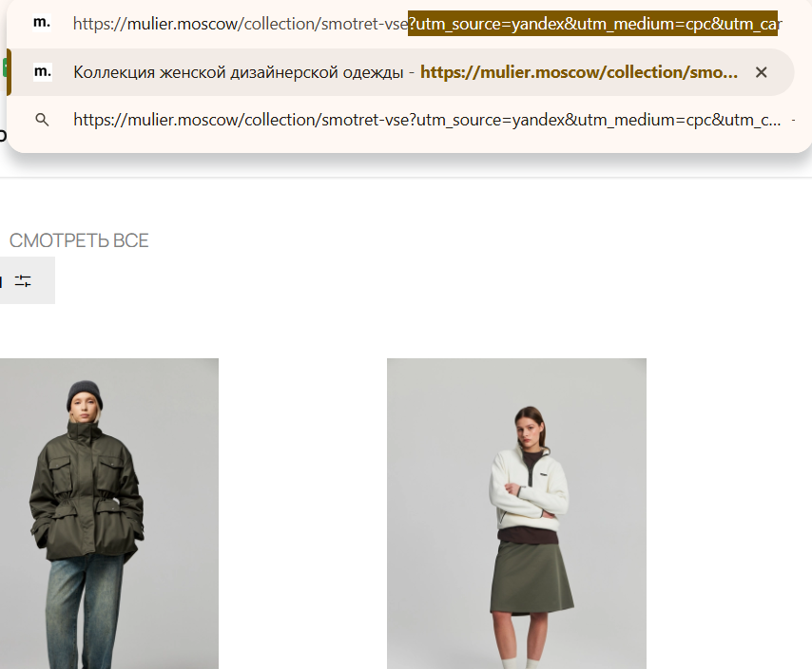Click the green icon at the left screen edge
The height and width of the screenshot is (669, 812).
point(5,68)
